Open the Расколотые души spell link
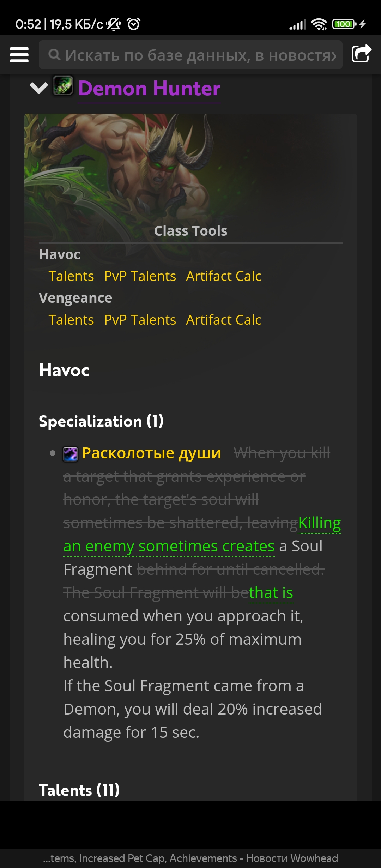This screenshot has height=868, width=381. pyautogui.click(x=151, y=453)
